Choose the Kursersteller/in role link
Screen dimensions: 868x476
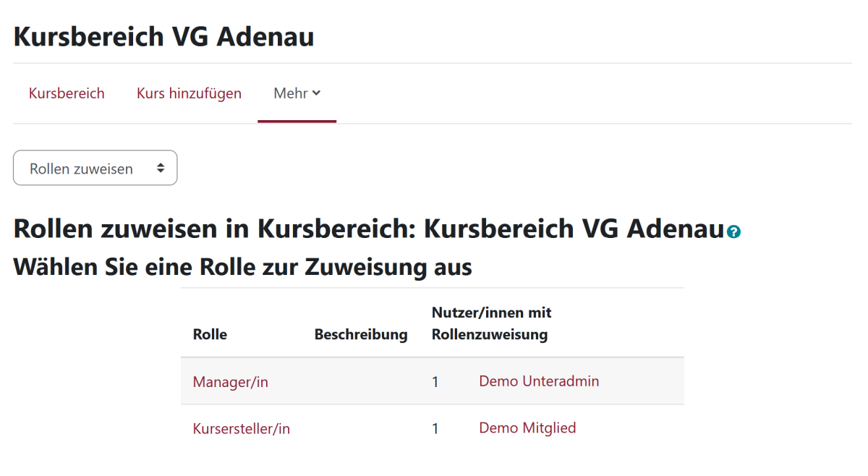tap(241, 429)
